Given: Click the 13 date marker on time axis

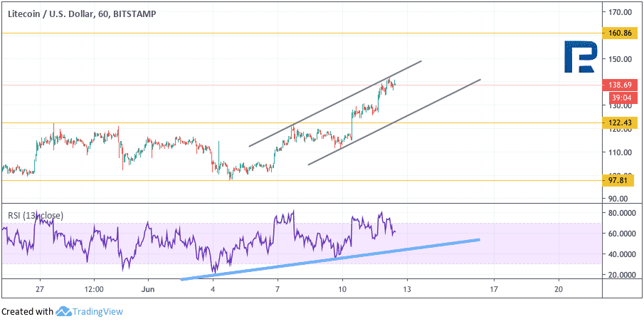Looking at the screenshot, I should 406,288.
